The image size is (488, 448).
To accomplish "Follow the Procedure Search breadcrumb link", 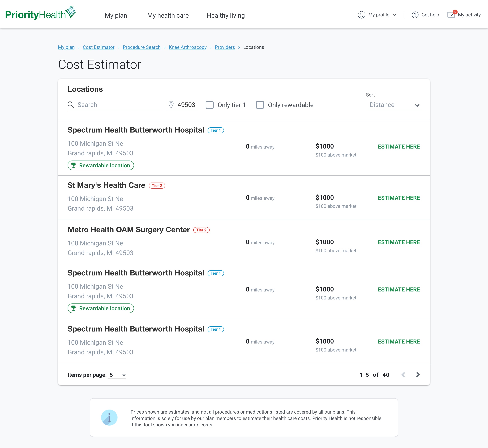I will pyautogui.click(x=142, y=47).
